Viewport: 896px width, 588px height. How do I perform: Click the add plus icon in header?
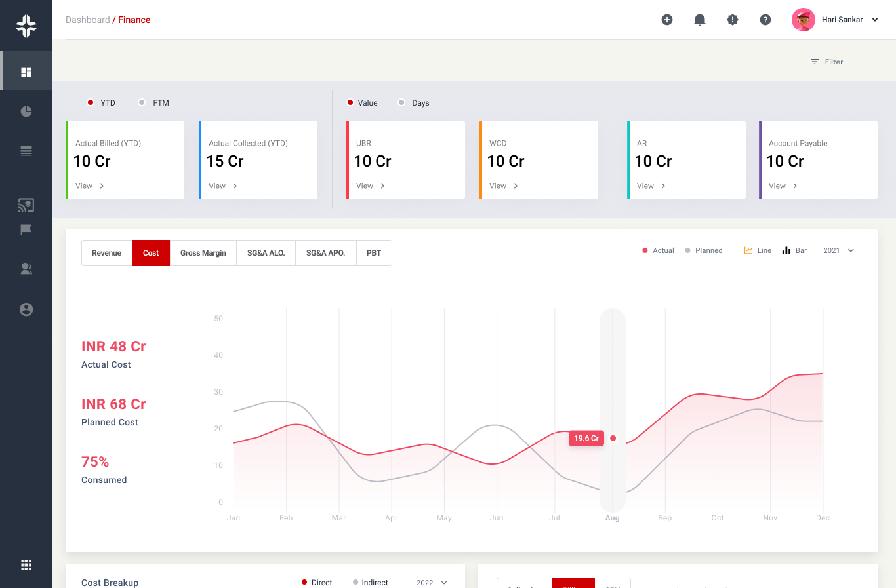click(x=667, y=20)
